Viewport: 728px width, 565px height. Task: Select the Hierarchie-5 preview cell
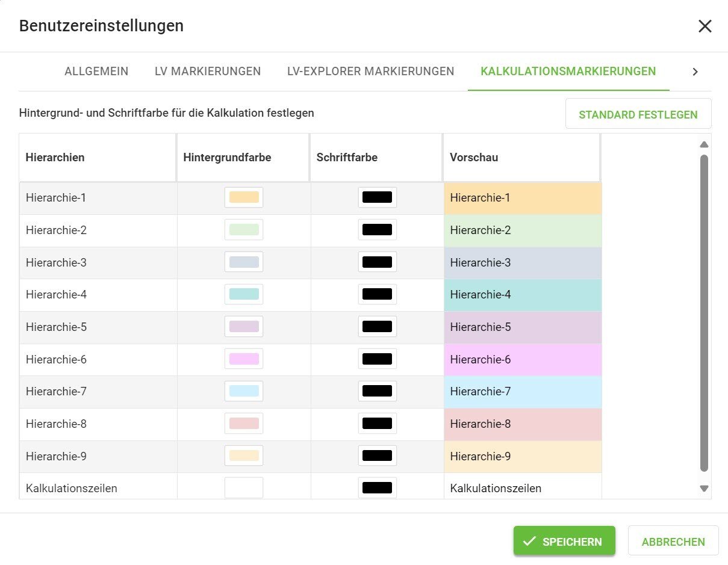coord(522,327)
